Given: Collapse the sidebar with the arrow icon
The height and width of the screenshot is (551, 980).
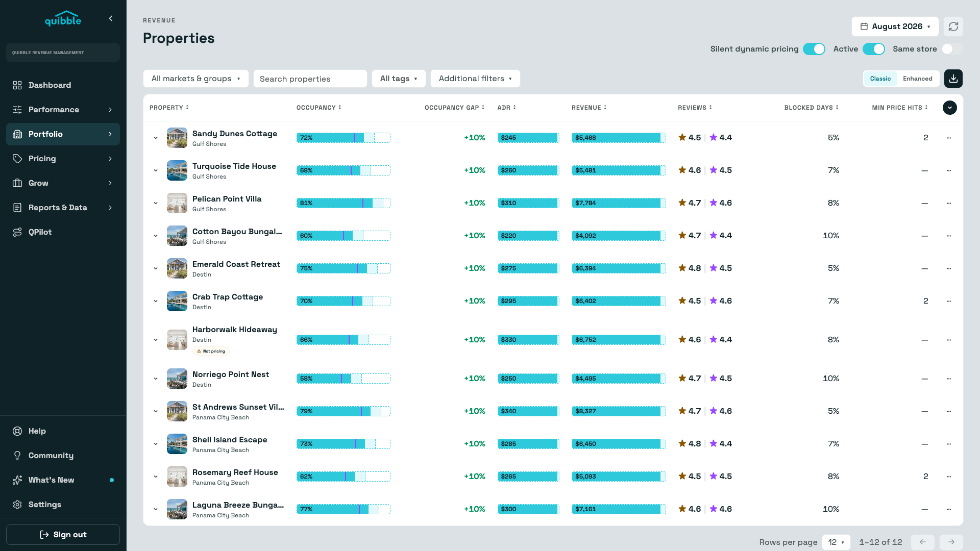Looking at the screenshot, I should [x=111, y=18].
